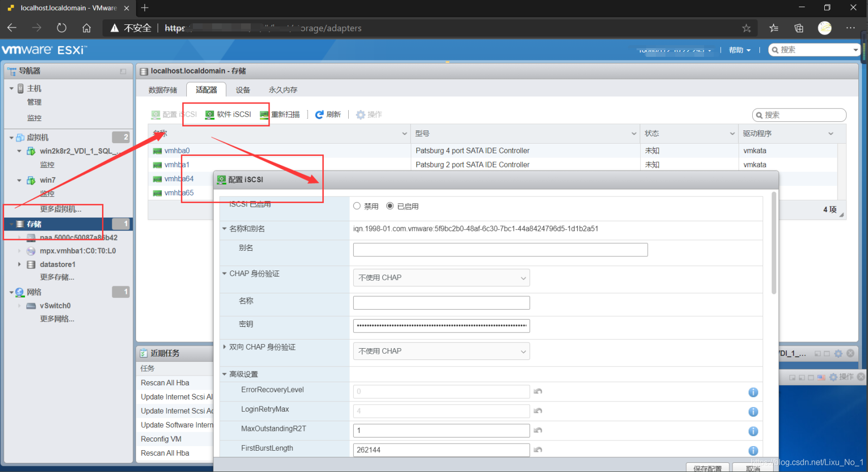The height and width of the screenshot is (472, 868).
Task: Click the win7 VM icon
Action: [31, 180]
